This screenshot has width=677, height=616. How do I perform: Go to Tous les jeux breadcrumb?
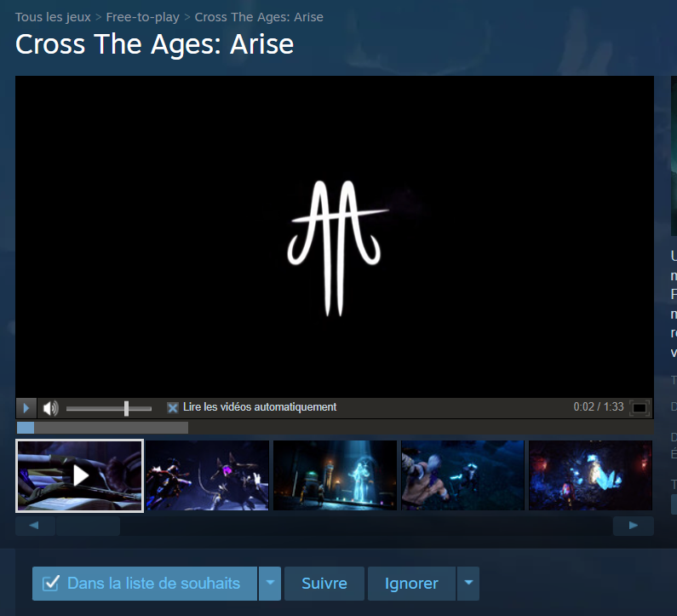coord(53,17)
